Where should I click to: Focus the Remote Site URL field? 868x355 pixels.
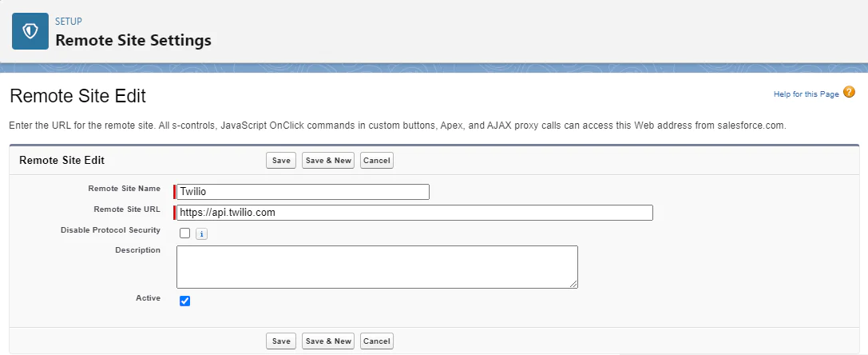coord(414,213)
